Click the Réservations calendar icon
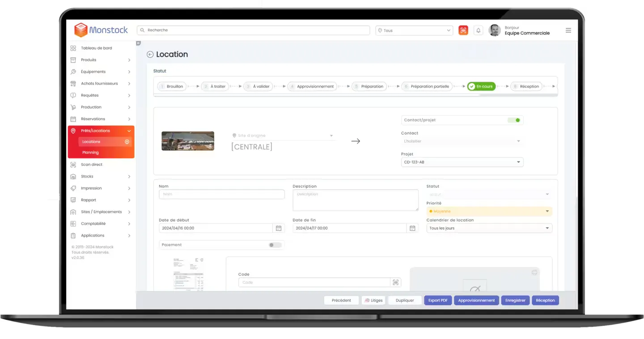Screen dimensions: 644x339 [73, 119]
